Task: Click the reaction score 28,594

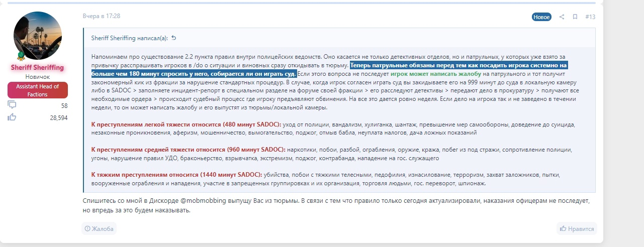Action: coord(59,117)
